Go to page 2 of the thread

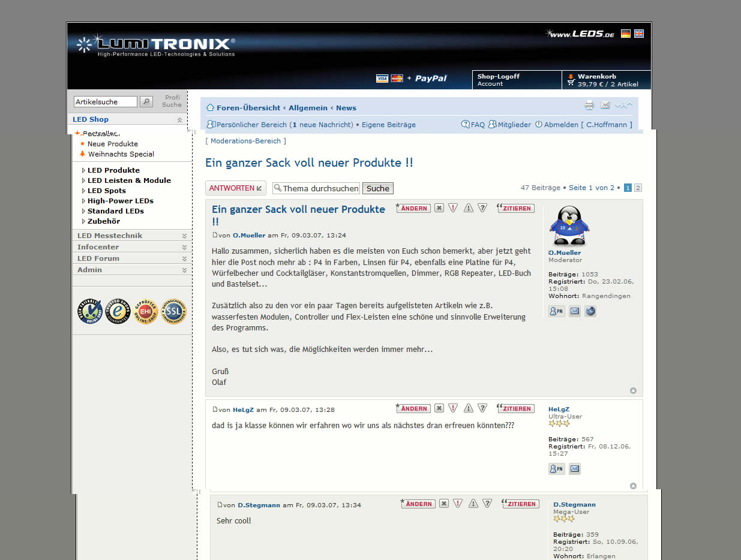click(638, 188)
